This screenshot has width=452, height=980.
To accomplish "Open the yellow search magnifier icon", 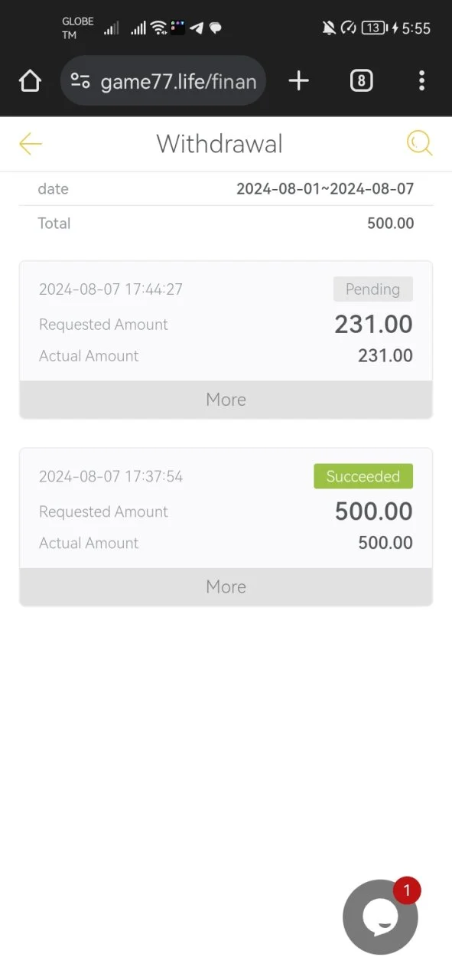I will point(419,143).
